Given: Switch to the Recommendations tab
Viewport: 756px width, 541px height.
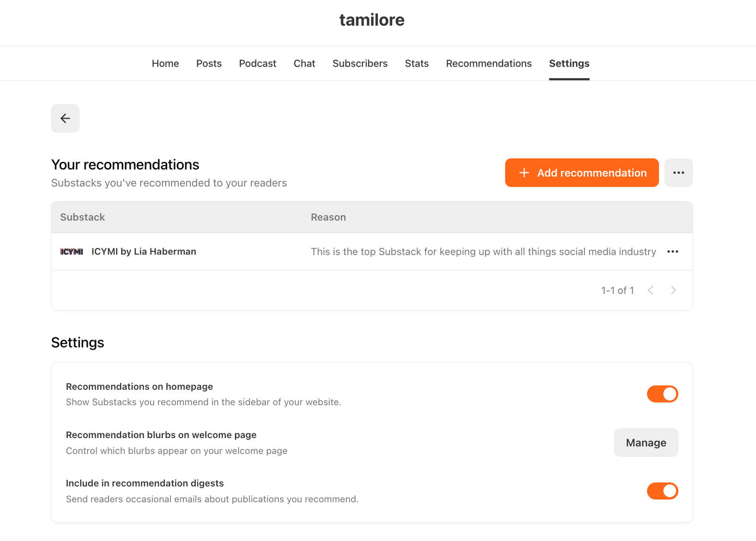Looking at the screenshot, I should coord(489,63).
